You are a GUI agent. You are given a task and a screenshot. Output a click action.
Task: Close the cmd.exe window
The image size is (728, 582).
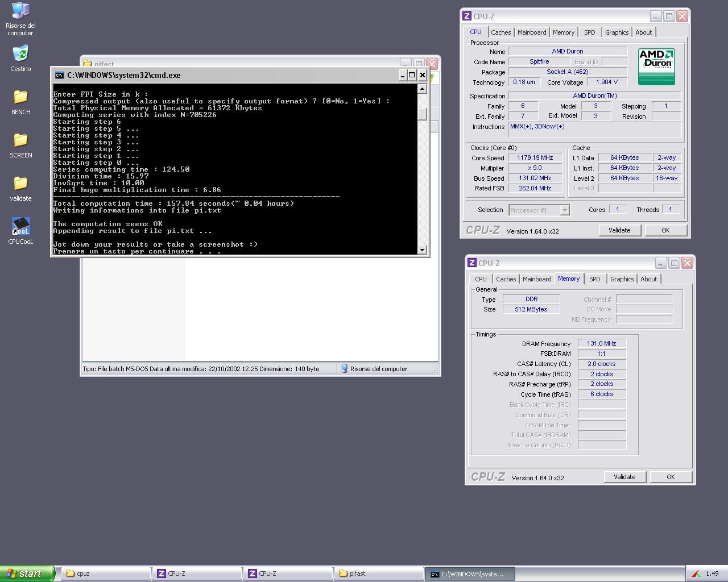click(423, 75)
